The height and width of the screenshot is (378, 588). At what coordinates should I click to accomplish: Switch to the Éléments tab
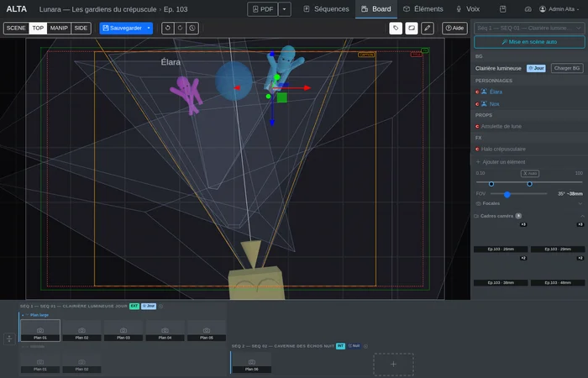pos(423,9)
